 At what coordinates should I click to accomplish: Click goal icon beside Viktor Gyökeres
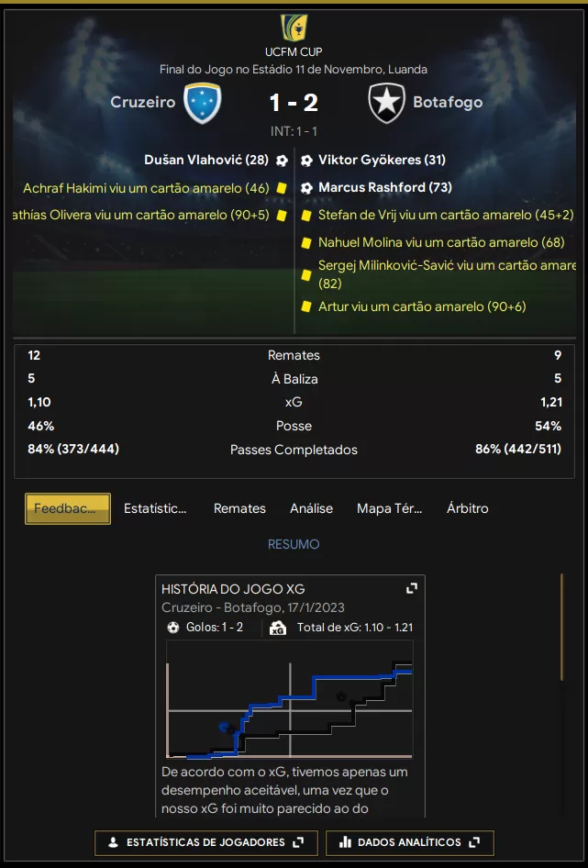pyautogui.click(x=306, y=161)
